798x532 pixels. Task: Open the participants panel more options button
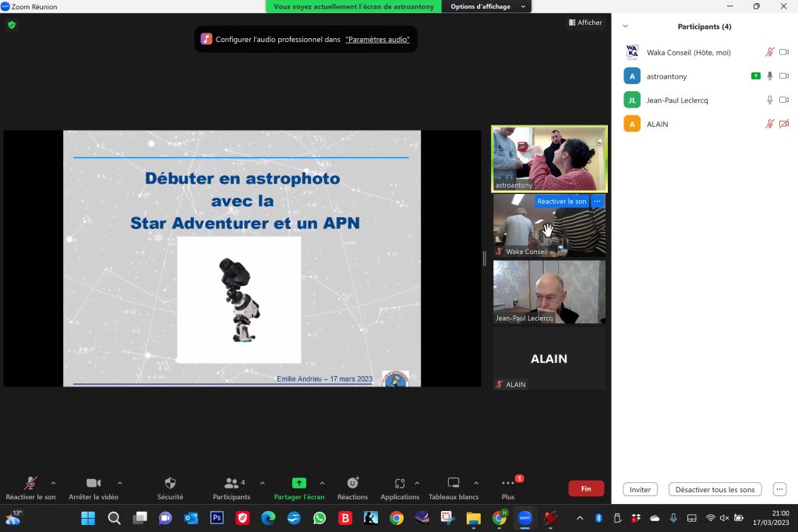click(779, 489)
